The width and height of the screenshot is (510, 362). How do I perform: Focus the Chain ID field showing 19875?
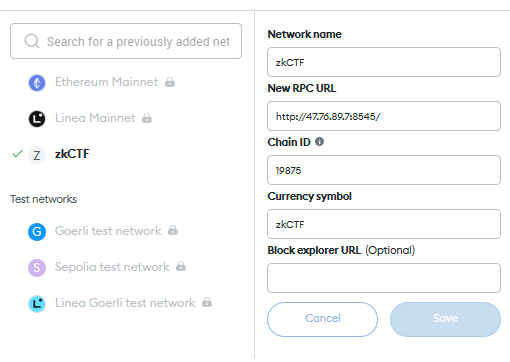(384, 170)
